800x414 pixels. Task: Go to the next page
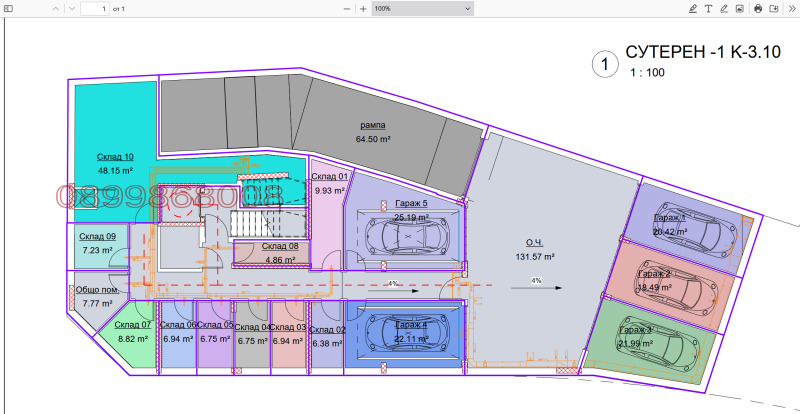(71, 8)
